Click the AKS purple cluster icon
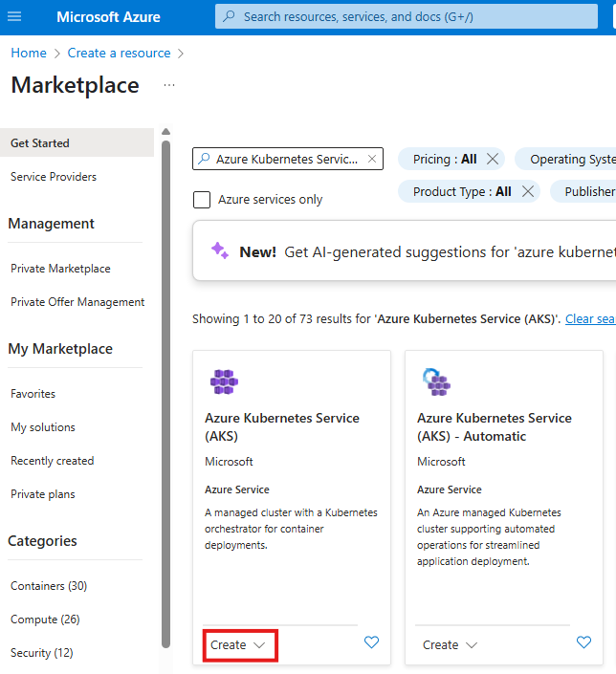Viewport: 616px width, 674px height. 224,381
